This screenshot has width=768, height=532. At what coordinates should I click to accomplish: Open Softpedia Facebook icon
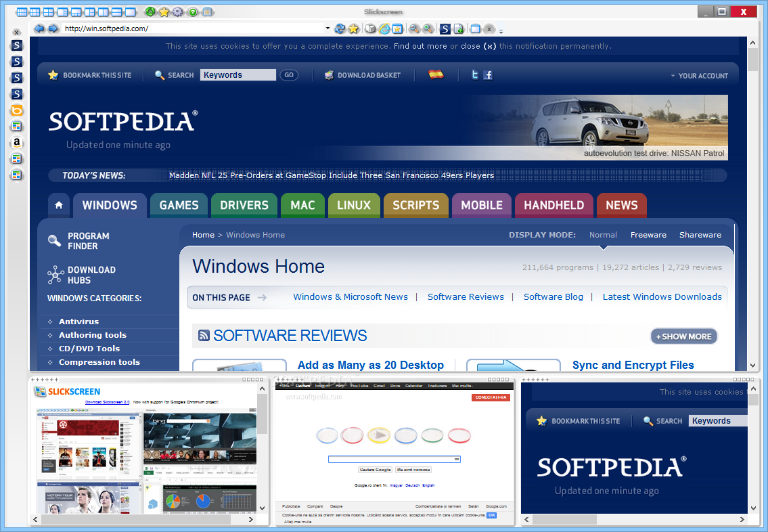488,75
